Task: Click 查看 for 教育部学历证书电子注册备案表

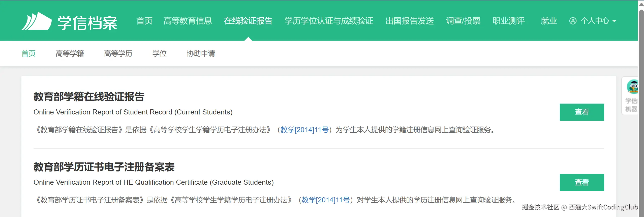Action: [x=582, y=182]
